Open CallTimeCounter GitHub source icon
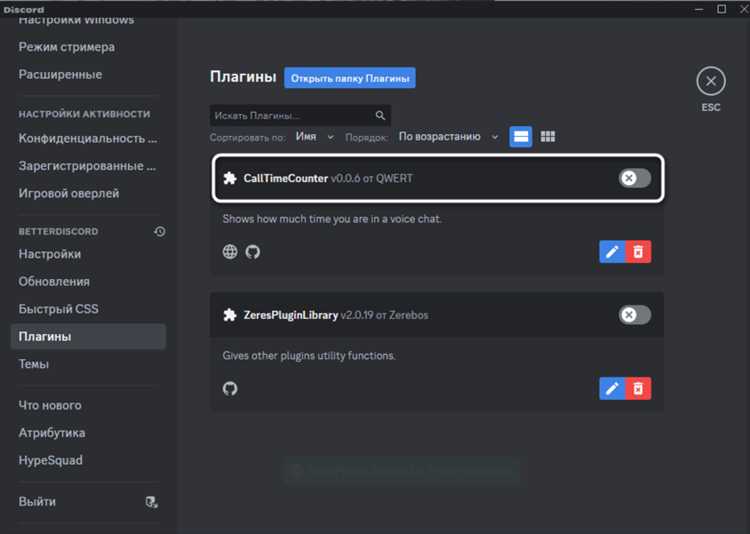The width and height of the screenshot is (750, 534). 253,251
